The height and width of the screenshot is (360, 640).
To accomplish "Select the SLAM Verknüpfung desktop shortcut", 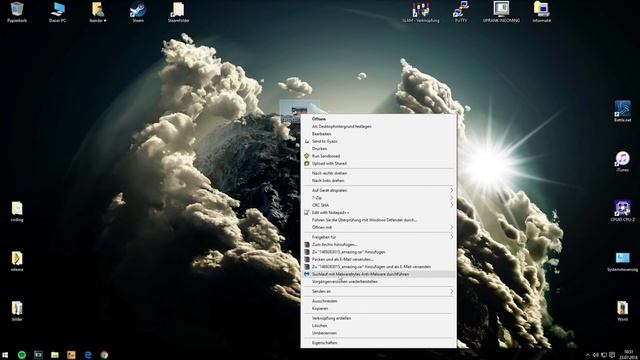I will click(x=421, y=12).
